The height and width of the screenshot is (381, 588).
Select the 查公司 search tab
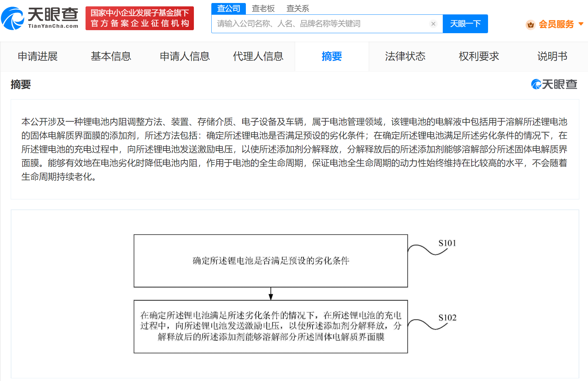point(228,8)
